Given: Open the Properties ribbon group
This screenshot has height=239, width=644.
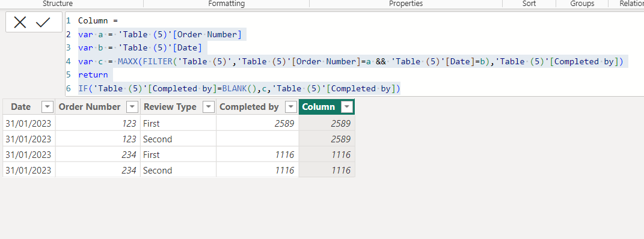Looking at the screenshot, I should click(406, 4).
